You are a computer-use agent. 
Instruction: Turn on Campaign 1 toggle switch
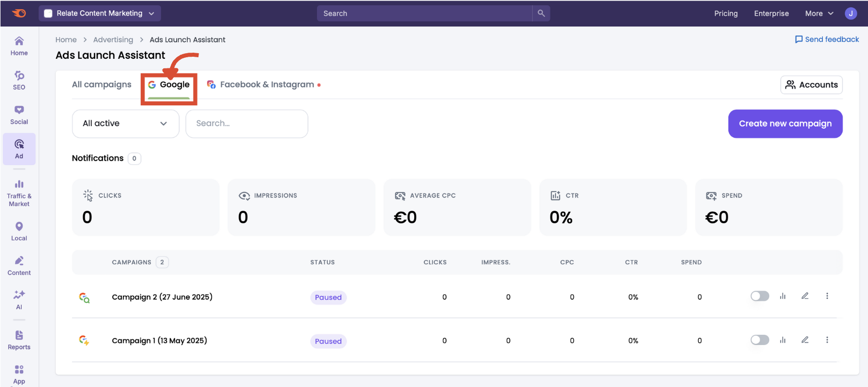759,340
